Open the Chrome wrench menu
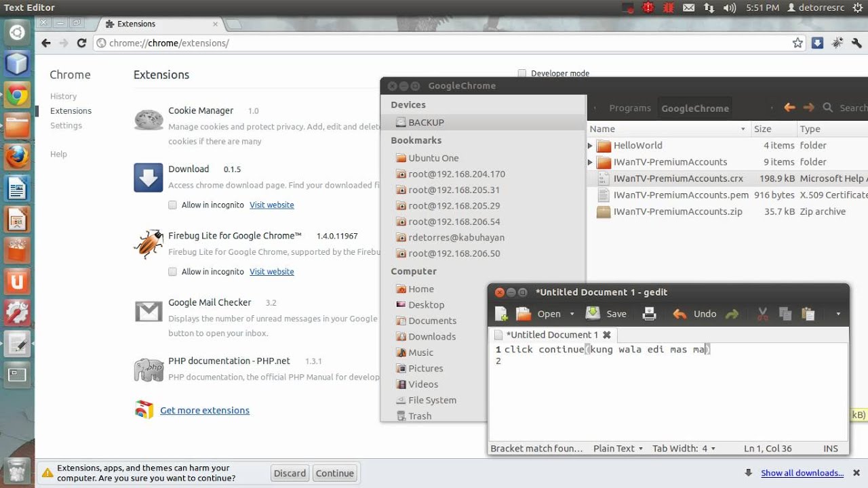The height and width of the screenshot is (488, 868). [x=856, y=43]
